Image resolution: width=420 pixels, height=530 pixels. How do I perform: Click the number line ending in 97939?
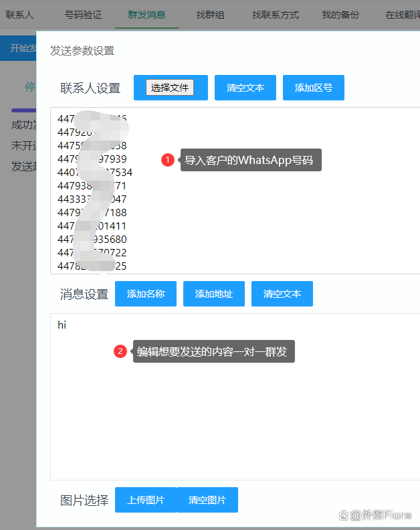coord(92,159)
